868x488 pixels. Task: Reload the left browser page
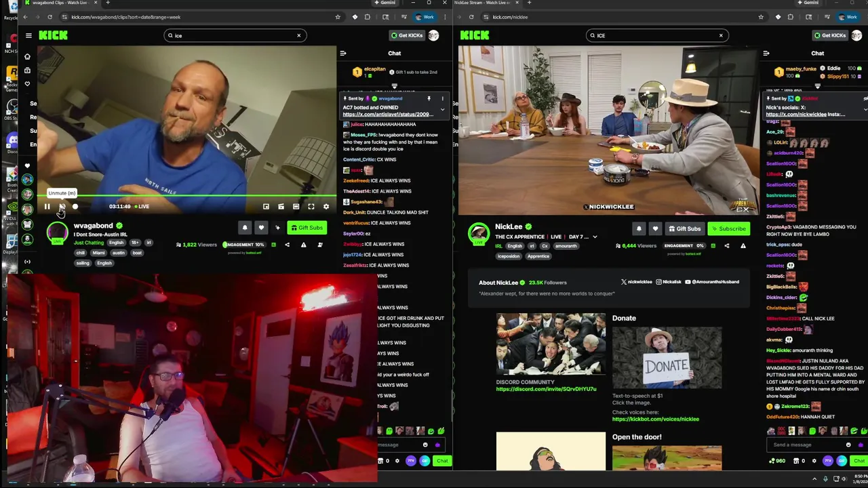coord(50,17)
